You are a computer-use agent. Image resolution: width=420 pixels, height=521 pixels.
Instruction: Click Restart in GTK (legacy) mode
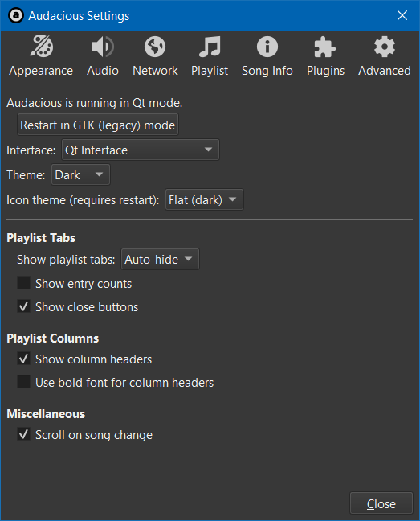(98, 125)
